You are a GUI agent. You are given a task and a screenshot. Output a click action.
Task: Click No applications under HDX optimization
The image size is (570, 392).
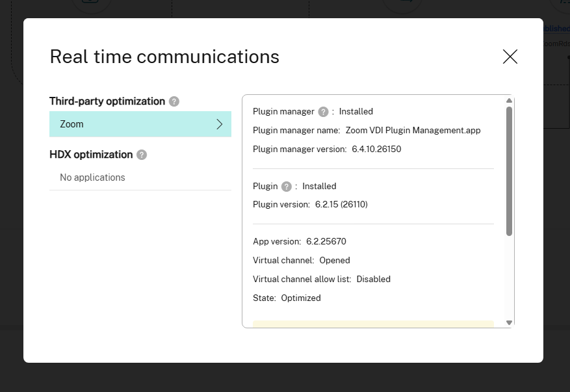tap(93, 177)
